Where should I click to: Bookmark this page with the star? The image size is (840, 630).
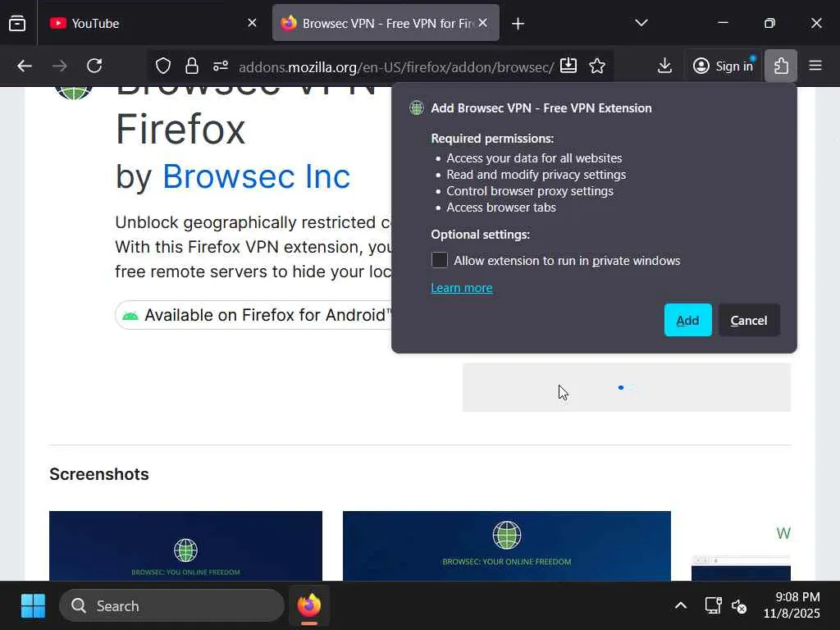(x=597, y=66)
